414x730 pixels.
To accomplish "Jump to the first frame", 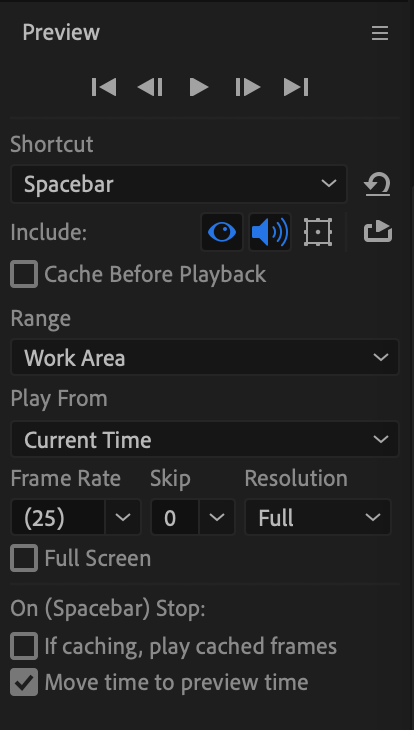I will (104, 87).
